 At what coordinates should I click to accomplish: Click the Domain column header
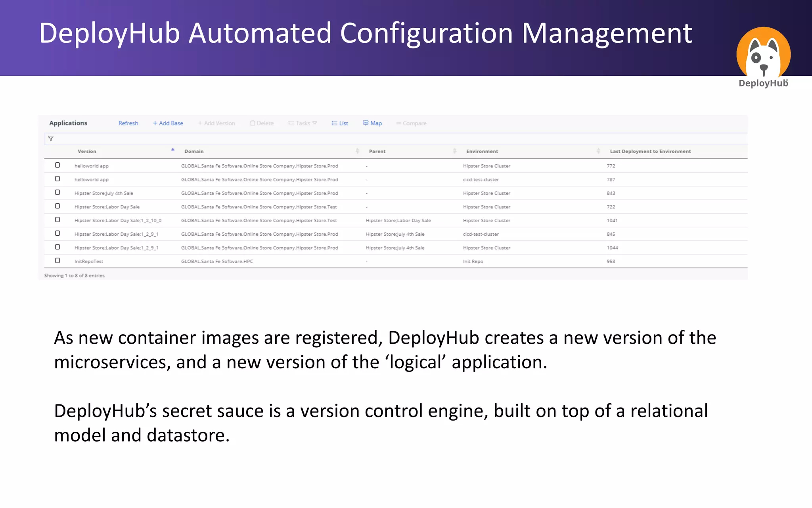[194, 152]
